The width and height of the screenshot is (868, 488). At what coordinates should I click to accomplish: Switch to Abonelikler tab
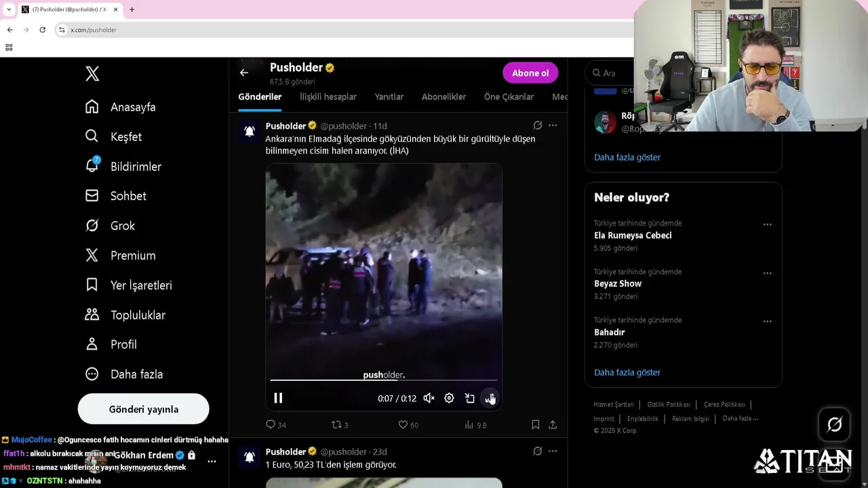coord(443,97)
